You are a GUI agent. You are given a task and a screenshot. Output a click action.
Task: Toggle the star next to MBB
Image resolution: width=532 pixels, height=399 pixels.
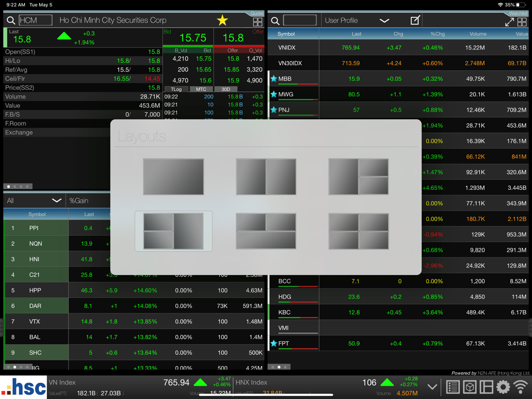tap(274, 79)
